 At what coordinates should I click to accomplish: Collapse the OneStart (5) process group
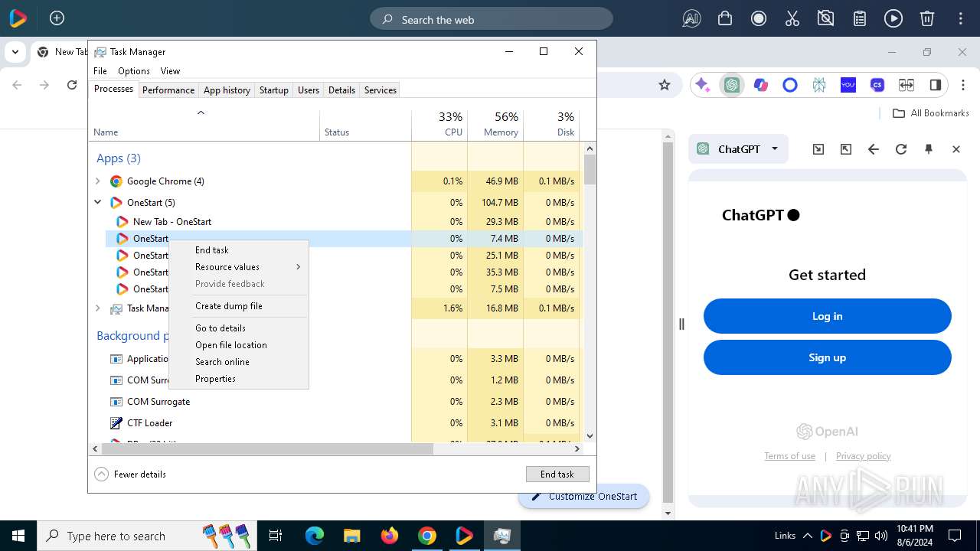[x=97, y=203]
